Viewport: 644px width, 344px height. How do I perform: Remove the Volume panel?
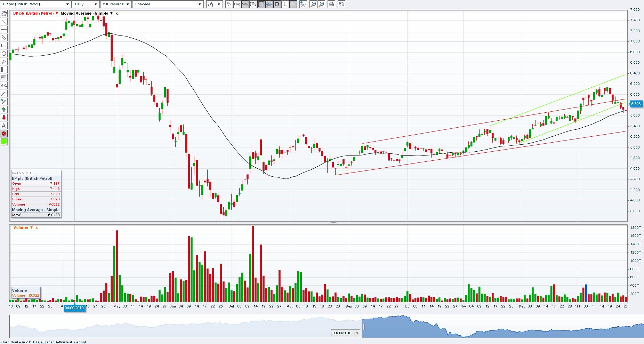(x=37, y=227)
